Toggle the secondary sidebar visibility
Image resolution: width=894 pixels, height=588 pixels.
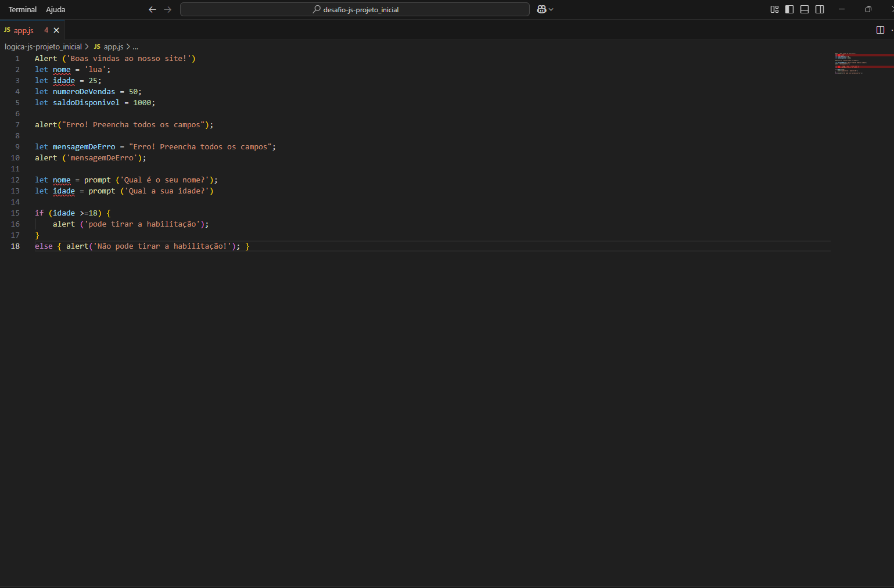pyautogui.click(x=820, y=9)
